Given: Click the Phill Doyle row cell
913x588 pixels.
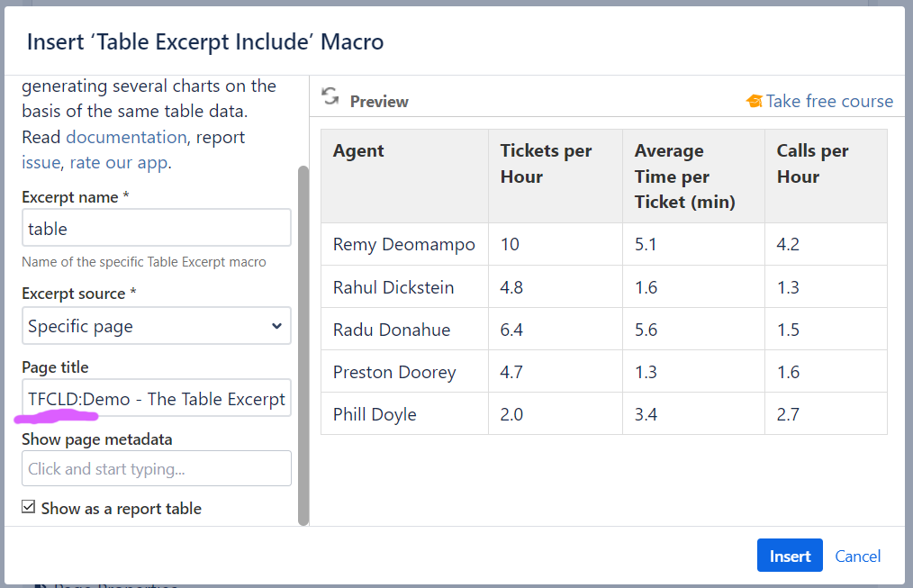Looking at the screenshot, I should coord(375,414).
